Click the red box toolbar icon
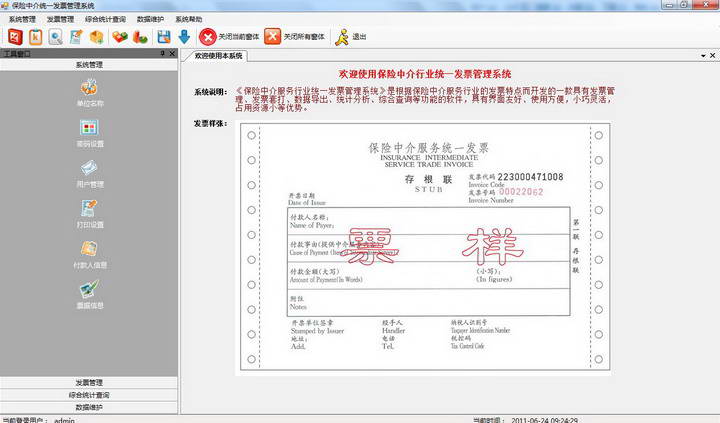The image size is (720, 423). (15, 37)
